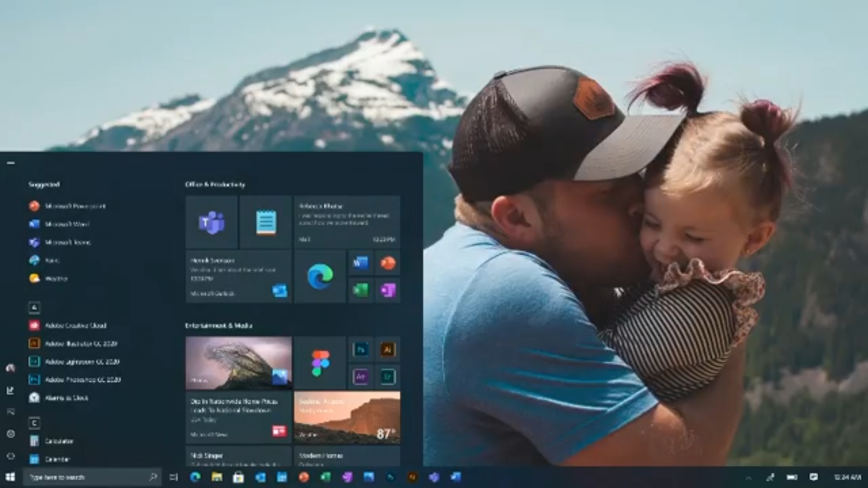Screen dimensions: 868x488
Task: Open File Explorer from the taskbar
Action: tap(217, 477)
